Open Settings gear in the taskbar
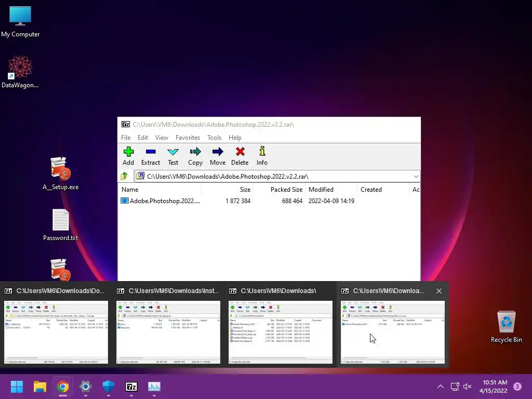 86,387
